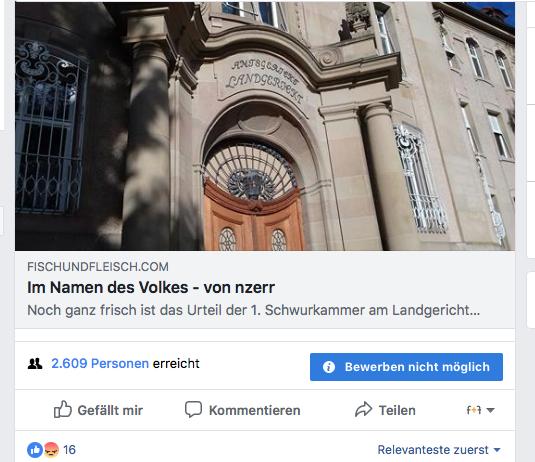Expand the Relevanteste zuerst sort dropdown
The image size is (535, 462).
pyautogui.click(x=439, y=450)
